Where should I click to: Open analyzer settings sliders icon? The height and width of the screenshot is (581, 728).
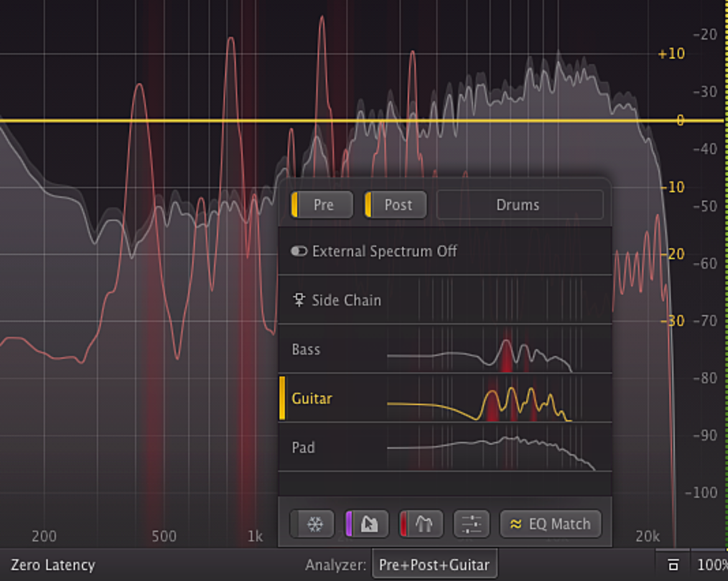click(471, 524)
